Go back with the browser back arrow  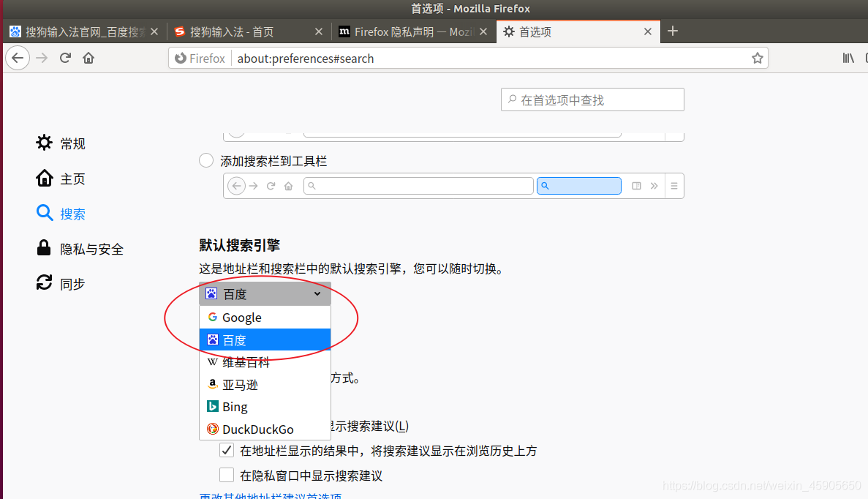click(x=18, y=58)
